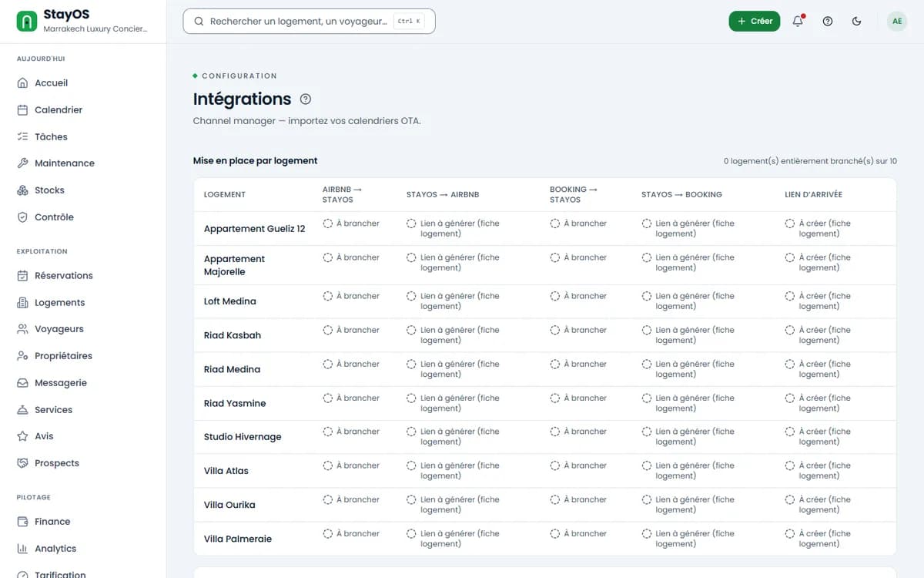Image resolution: width=924 pixels, height=578 pixels.
Task: Click the Tarification icon in the sidebar
Action: [x=22, y=574]
